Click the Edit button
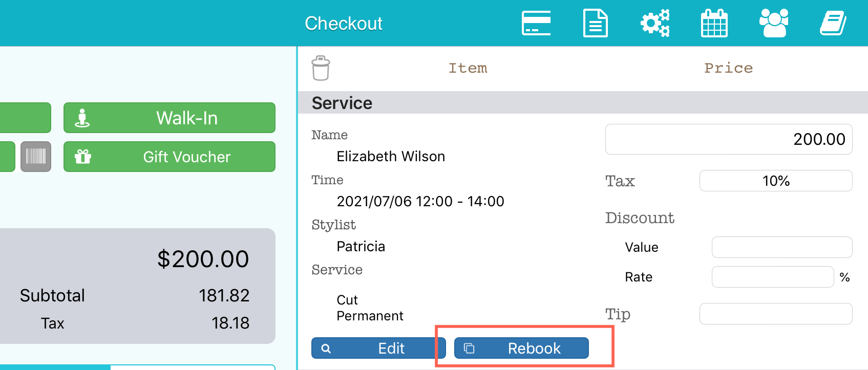 coord(378,348)
